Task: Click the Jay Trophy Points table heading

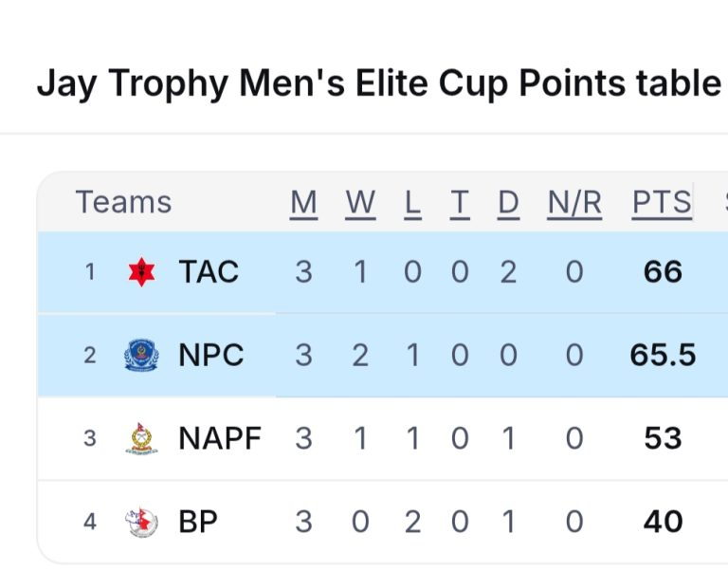Action: coord(379,83)
